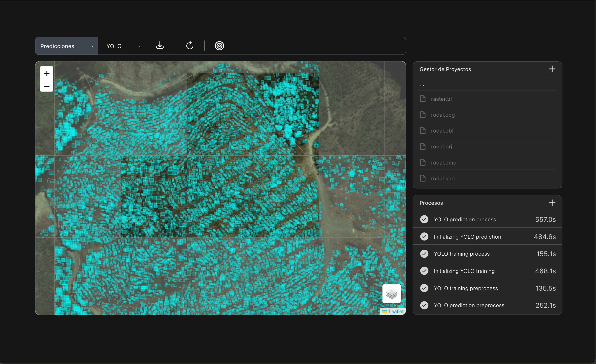This screenshot has width=596, height=364.
Task: Click the download icon in toolbar
Action: click(x=160, y=46)
